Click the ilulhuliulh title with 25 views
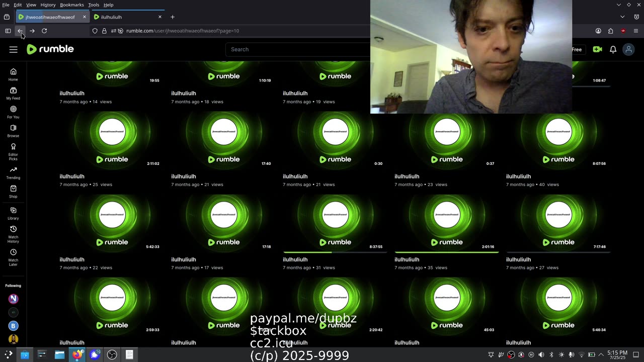 72,176
